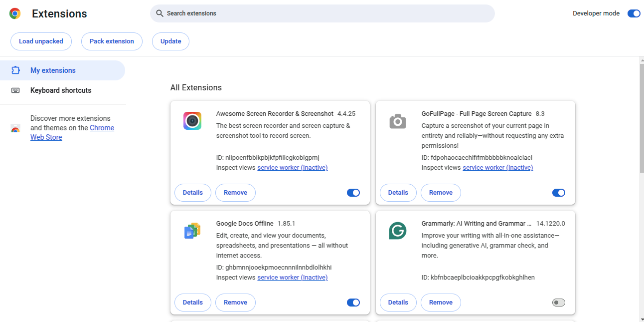
Task: Click the scrollbar up arrow
Action: tap(641, 60)
